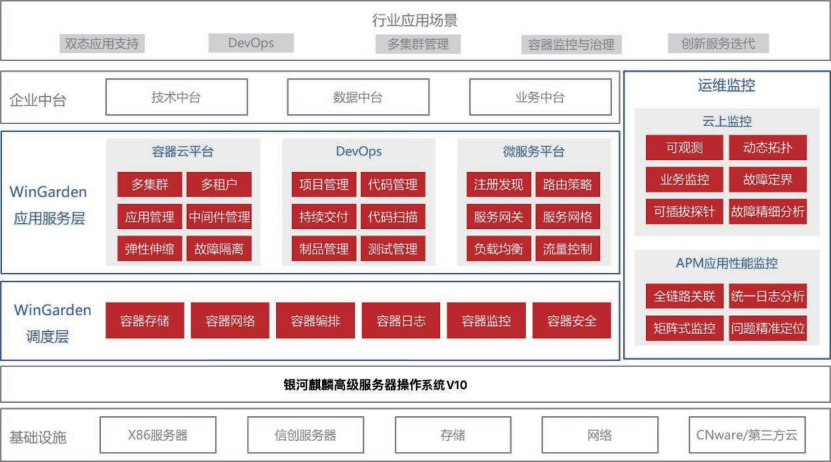Select the X86服务器 box
This screenshot has height=462, width=831.
(158, 435)
